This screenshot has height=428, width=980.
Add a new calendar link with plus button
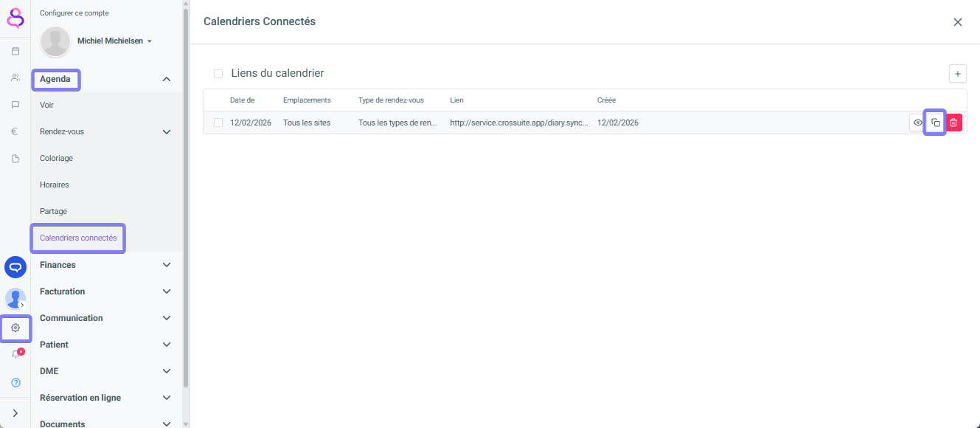coord(957,74)
